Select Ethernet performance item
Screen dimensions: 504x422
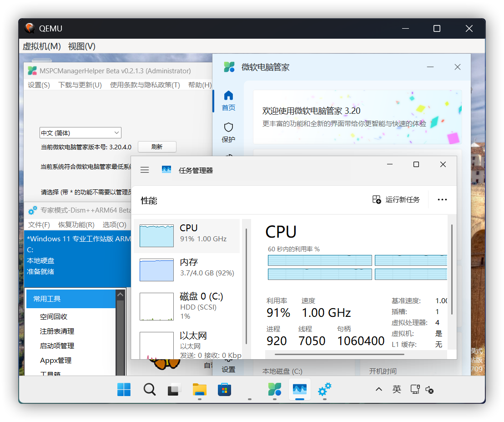(187, 344)
